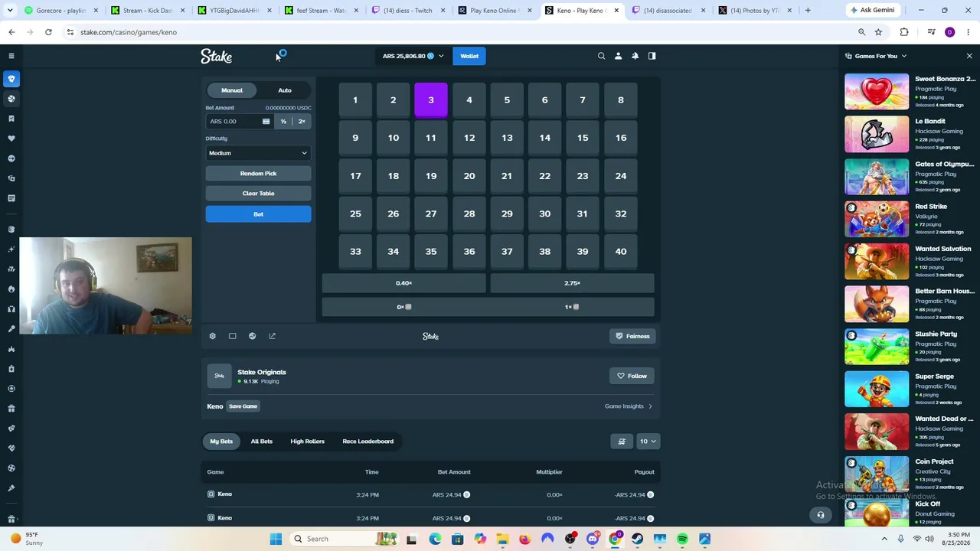980x551 pixels.
Task: Open game settings gear below Keno board
Action: point(213,336)
